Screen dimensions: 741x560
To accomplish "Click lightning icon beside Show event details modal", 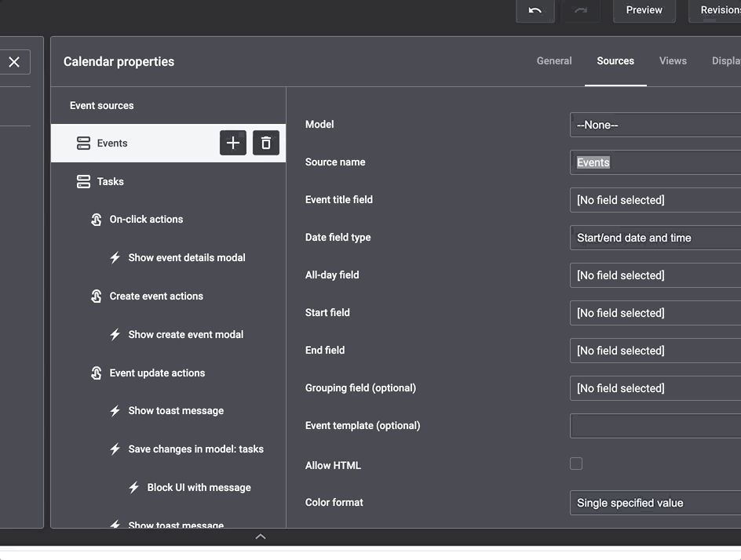I will (x=115, y=257).
